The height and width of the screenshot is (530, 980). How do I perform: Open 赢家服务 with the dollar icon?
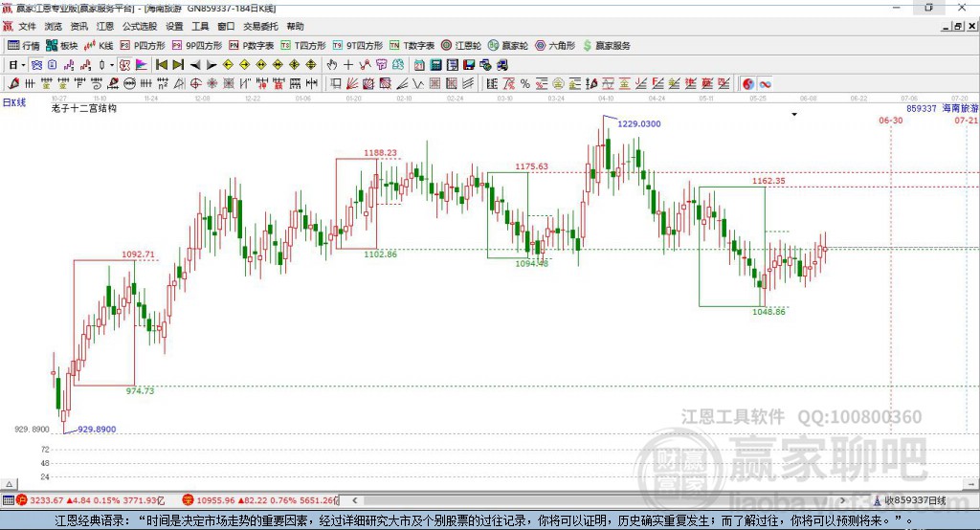tap(607, 46)
